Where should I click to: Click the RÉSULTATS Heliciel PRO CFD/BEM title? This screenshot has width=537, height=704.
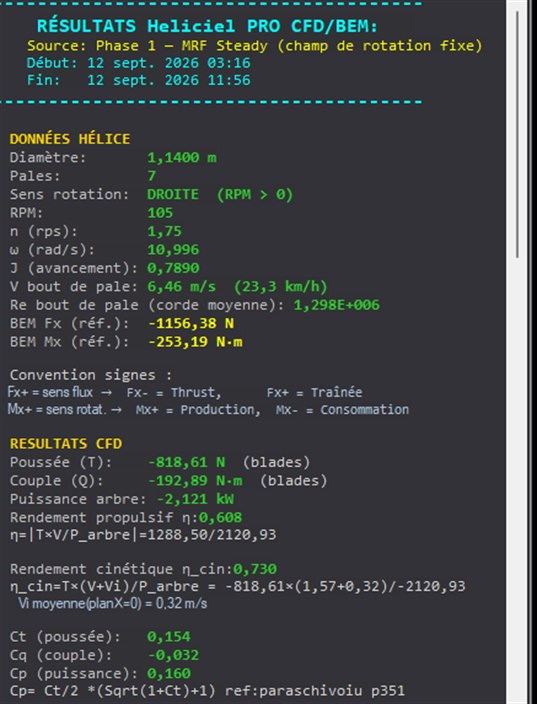tap(207, 26)
